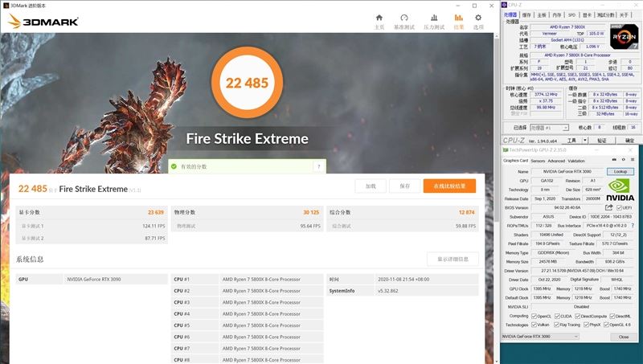
Task: Click the Ryzen 7 logo in CPU-Z
Action: pos(624,37)
